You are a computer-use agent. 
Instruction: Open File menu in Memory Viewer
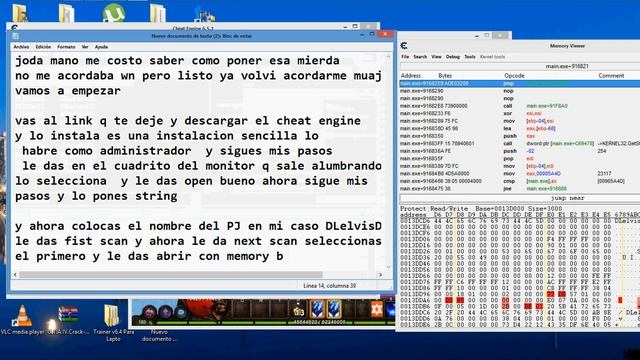405,57
